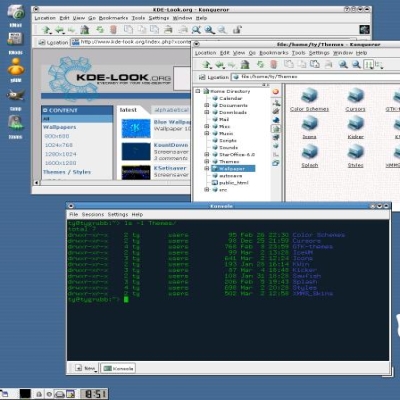400x400 pixels.
Task: Click red Stop icon in KDE-Look window
Action: (113, 30)
